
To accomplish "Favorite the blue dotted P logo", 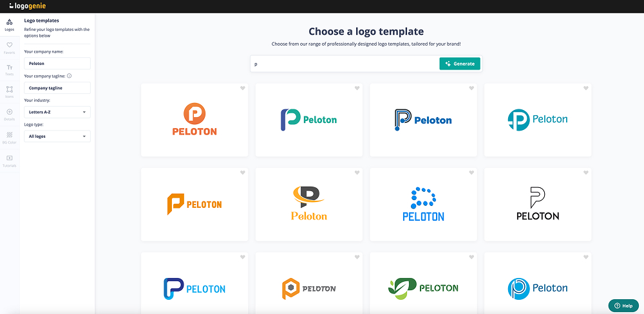I will (x=471, y=173).
